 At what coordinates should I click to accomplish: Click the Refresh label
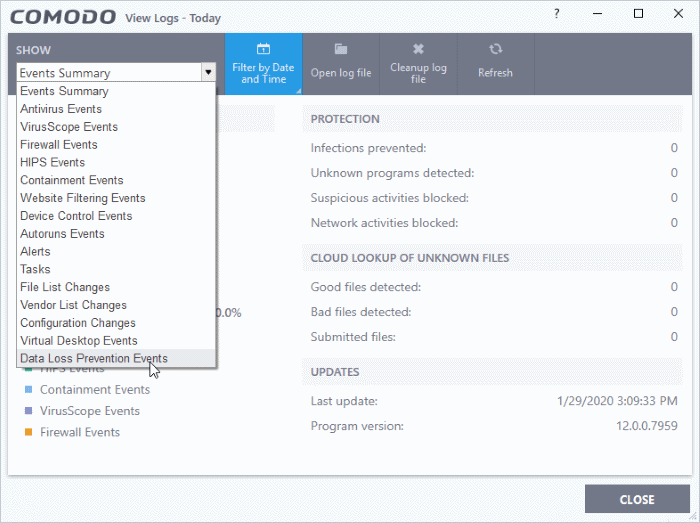coord(496,73)
